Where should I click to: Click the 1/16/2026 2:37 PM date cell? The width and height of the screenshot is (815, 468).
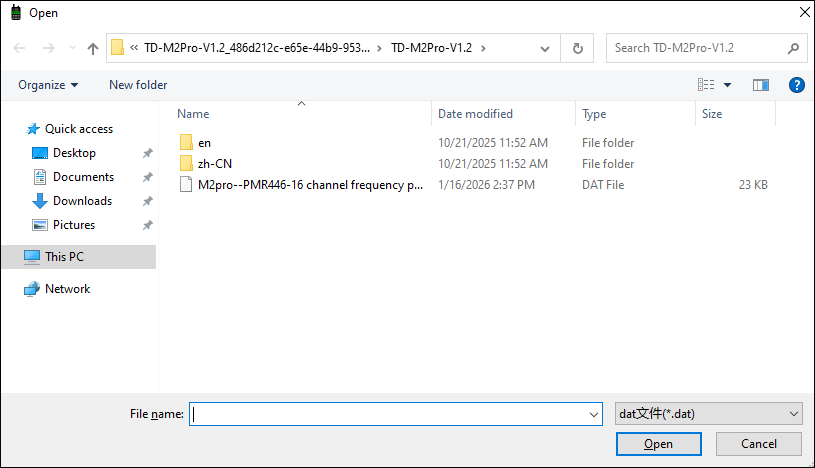click(487, 185)
